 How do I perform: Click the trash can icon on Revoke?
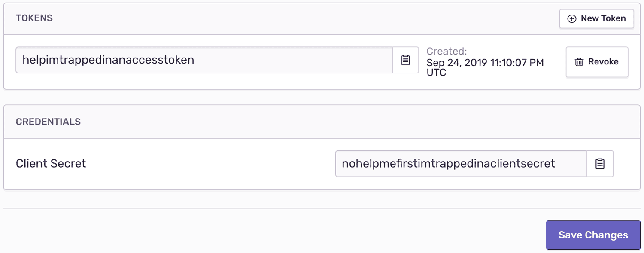click(579, 62)
